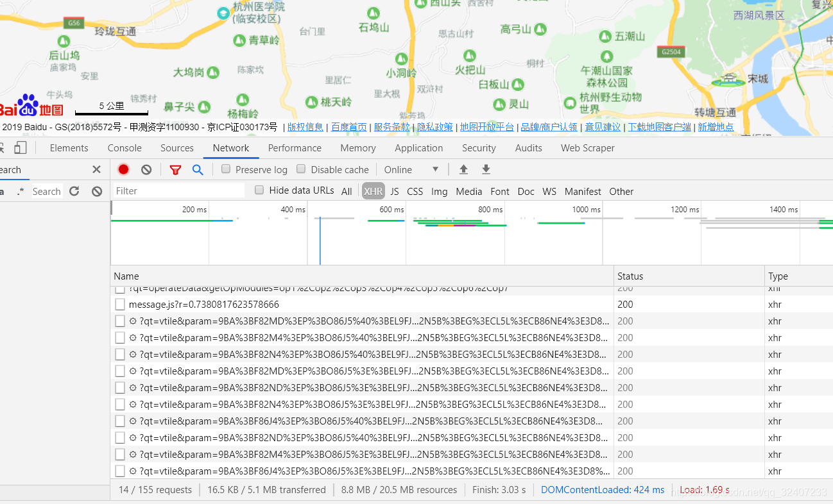Screen dimensions: 833x504
Task: Click the 火把山 mountain marker icon
Action: tap(470, 56)
